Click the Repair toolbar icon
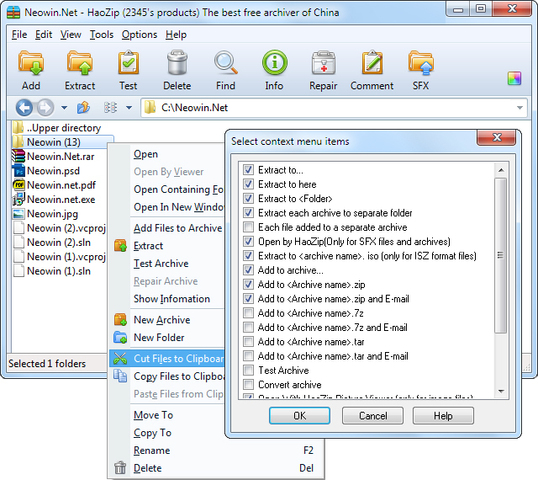This screenshot has width=538, height=480. (x=323, y=63)
